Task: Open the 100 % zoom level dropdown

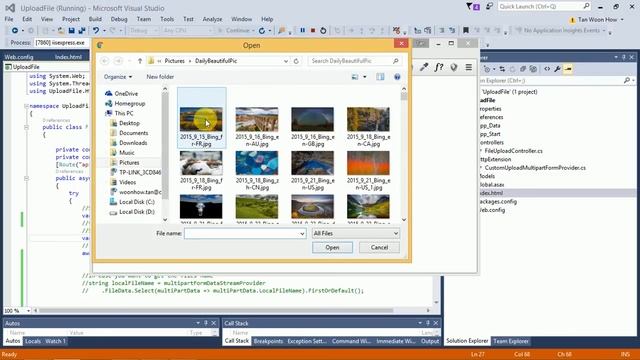Action: tap(28, 311)
